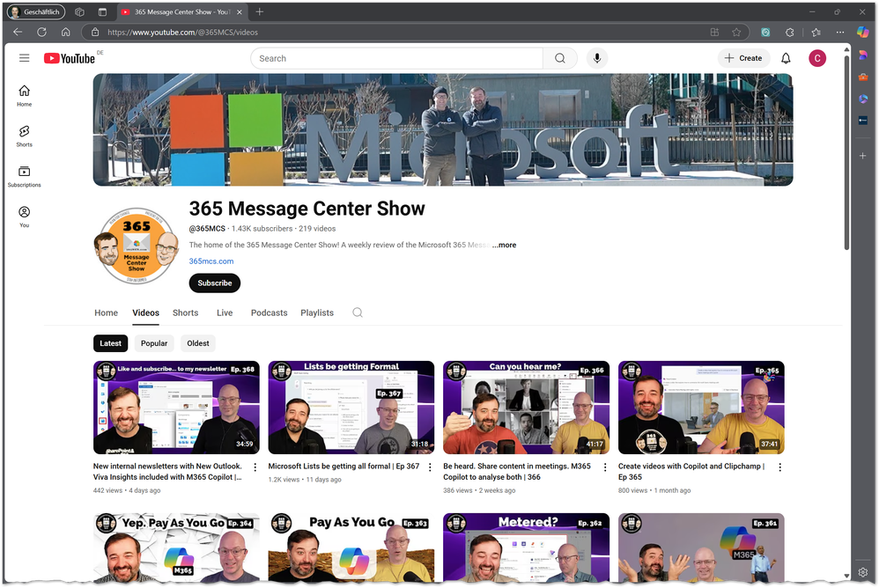The height and width of the screenshot is (588, 879).
Task: Click the browser home icon
Action: pyautogui.click(x=65, y=32)
